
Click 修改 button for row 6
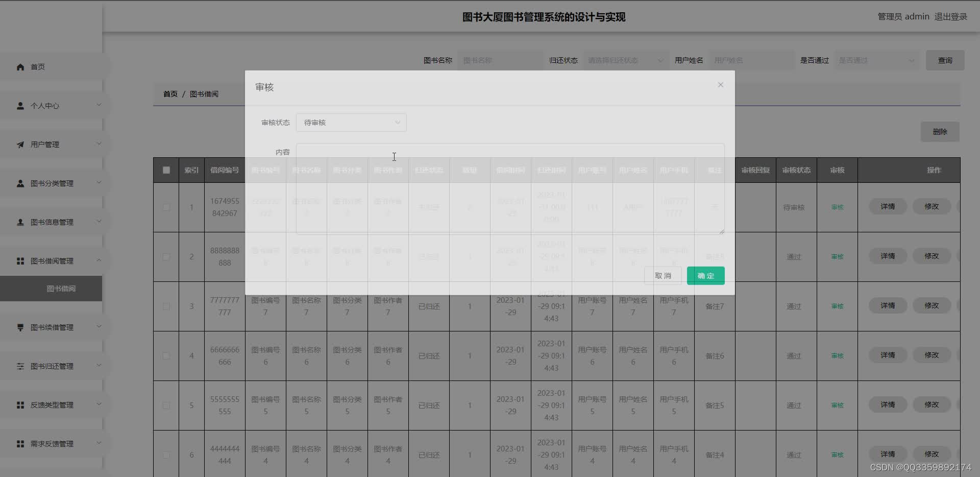coord(932,454)
